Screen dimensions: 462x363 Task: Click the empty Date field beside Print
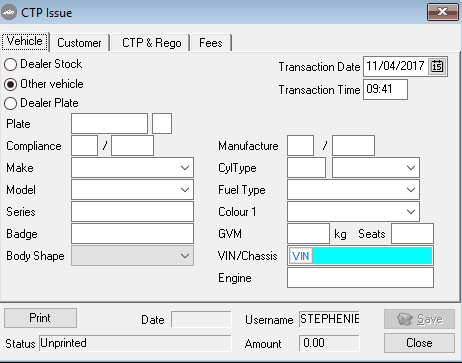[x=201, y=319]
